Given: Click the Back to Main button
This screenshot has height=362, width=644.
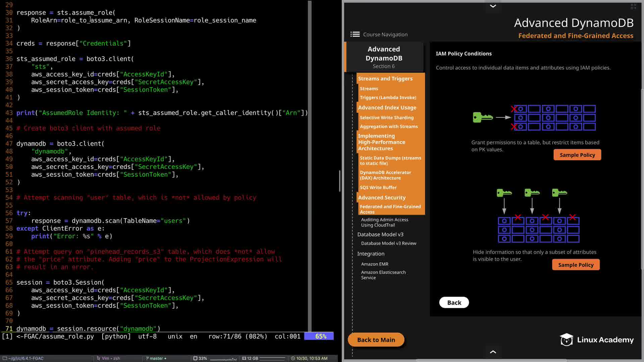Looking at the screenshot, I should click(376, 340).
